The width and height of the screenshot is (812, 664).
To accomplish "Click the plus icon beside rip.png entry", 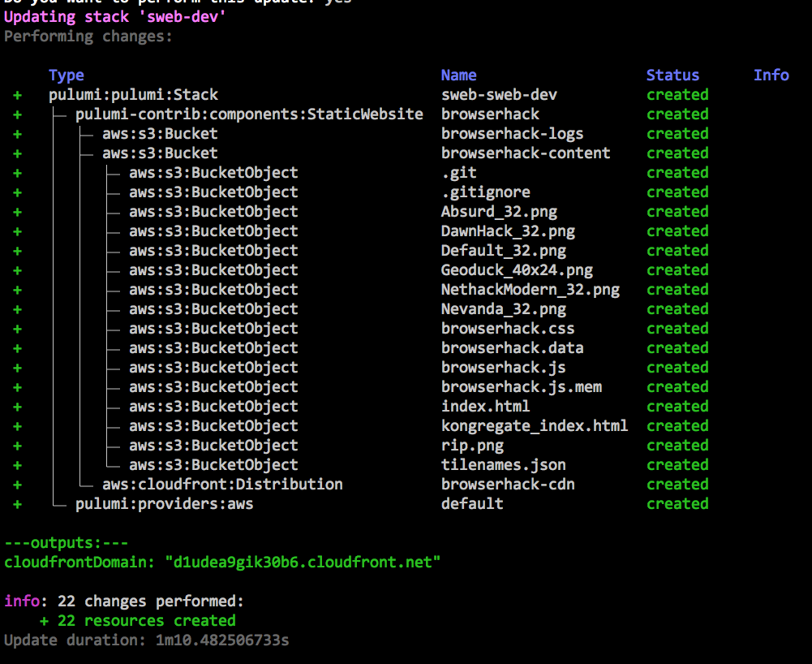I will click(17, 445).
